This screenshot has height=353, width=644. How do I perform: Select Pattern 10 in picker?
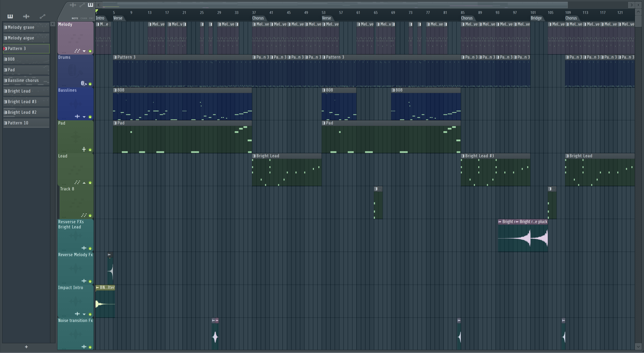[26, 123]
